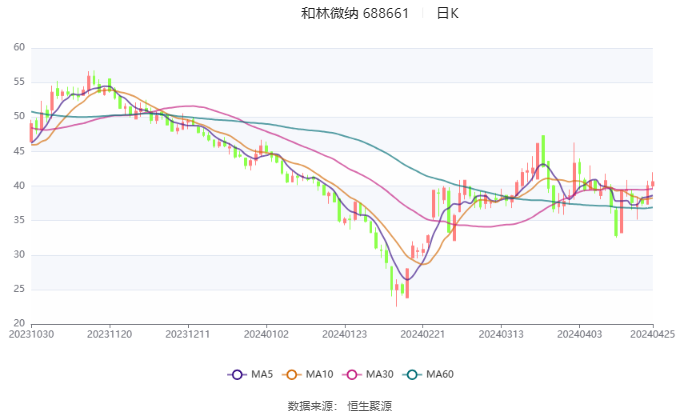Click the 60 value on the price axis
680x413 pixels.
coord(19,47)
